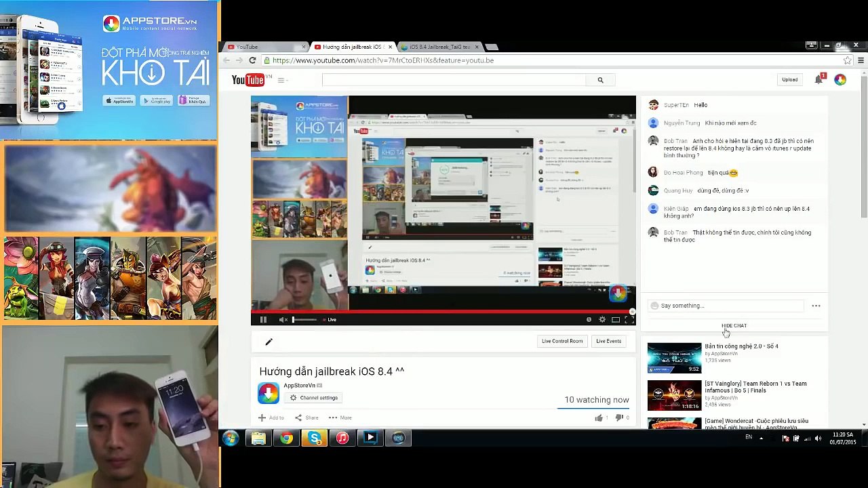Type in the Say something chat field

tap(726, 306)
